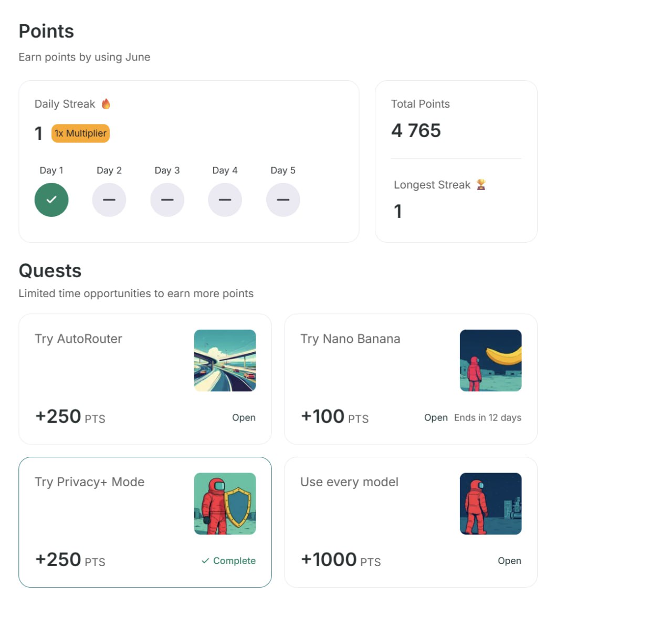Click Open on the Try Nano Banana quest

click(436, 417)
